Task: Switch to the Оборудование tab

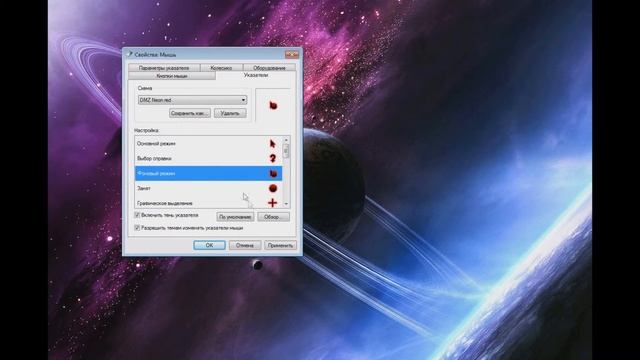Action: [x=269, y=68]
